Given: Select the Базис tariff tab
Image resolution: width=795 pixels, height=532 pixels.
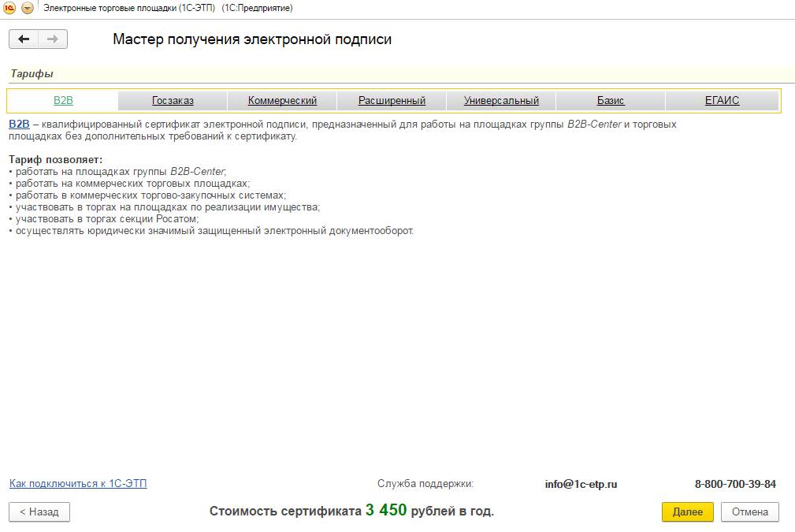Looking at the screenshot, I should [x=611, y=100].
